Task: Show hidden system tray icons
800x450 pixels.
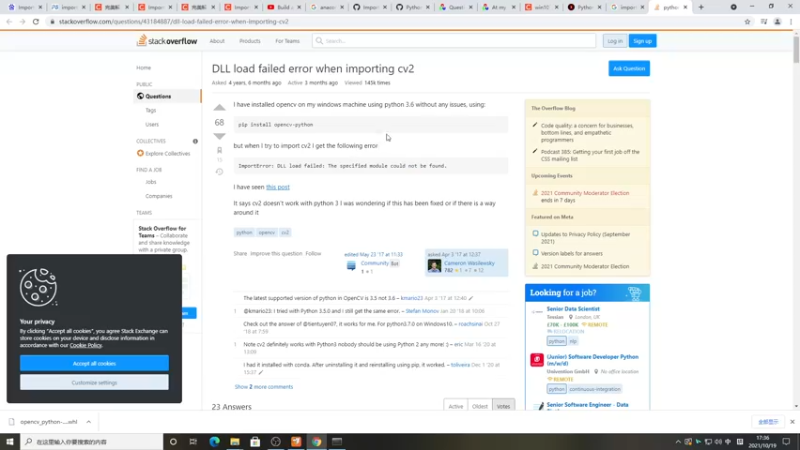Action: tap(678, 442)
